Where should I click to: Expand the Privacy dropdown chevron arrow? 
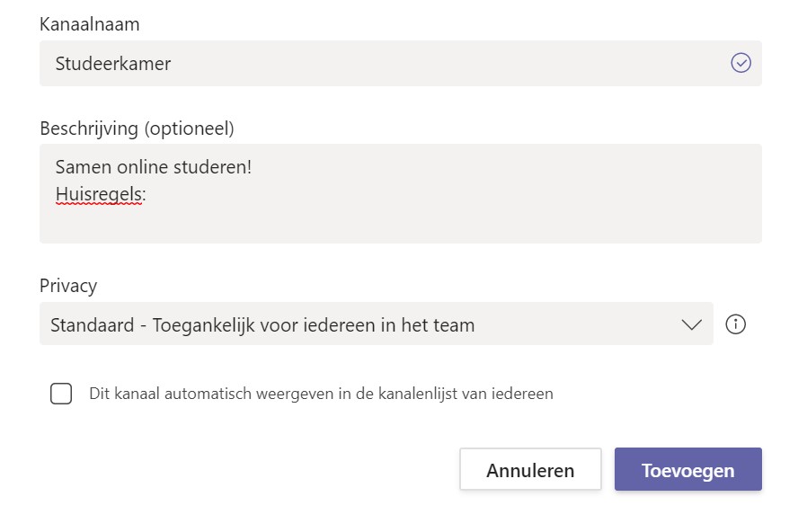(691, 324)
